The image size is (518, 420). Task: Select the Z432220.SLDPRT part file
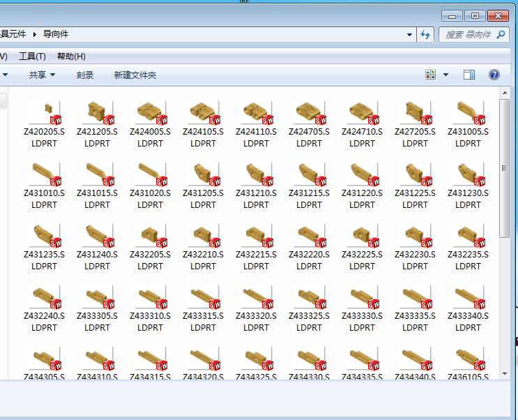point(310,247)
